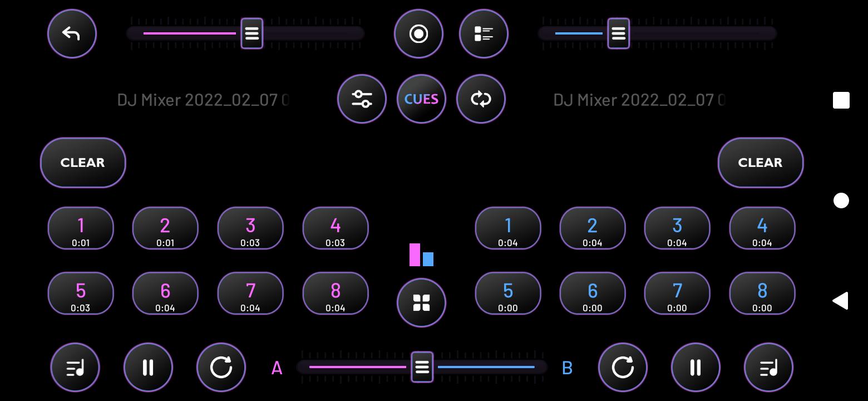Tap Android back triangle button
Viewport: 868px width, 401px height.
coord(840,301)
